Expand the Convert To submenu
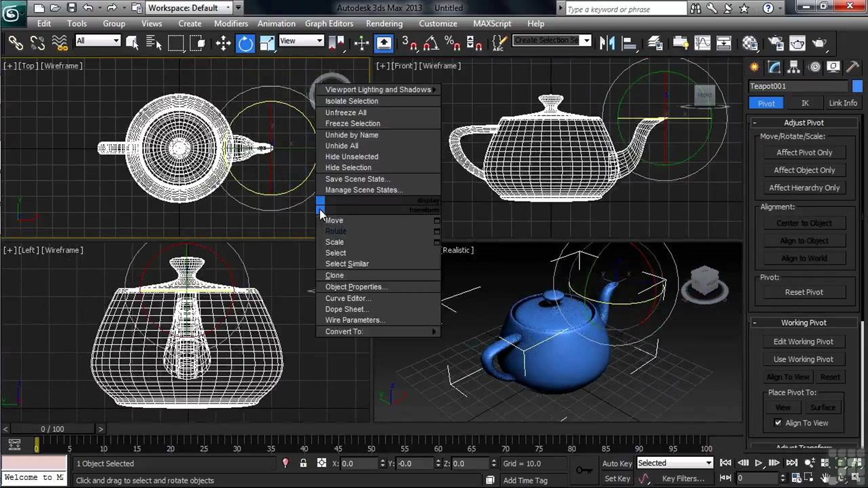The image size is (868, 488). coord(378,331)
